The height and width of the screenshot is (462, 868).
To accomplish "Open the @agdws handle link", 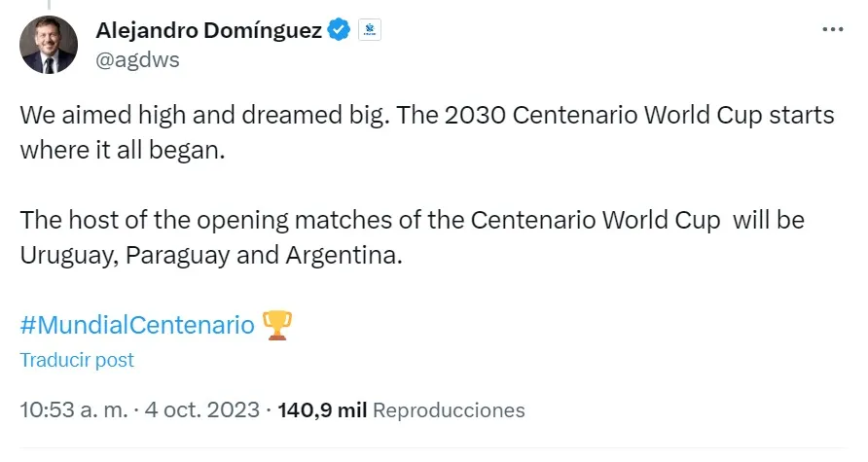I will click(137, 59).
